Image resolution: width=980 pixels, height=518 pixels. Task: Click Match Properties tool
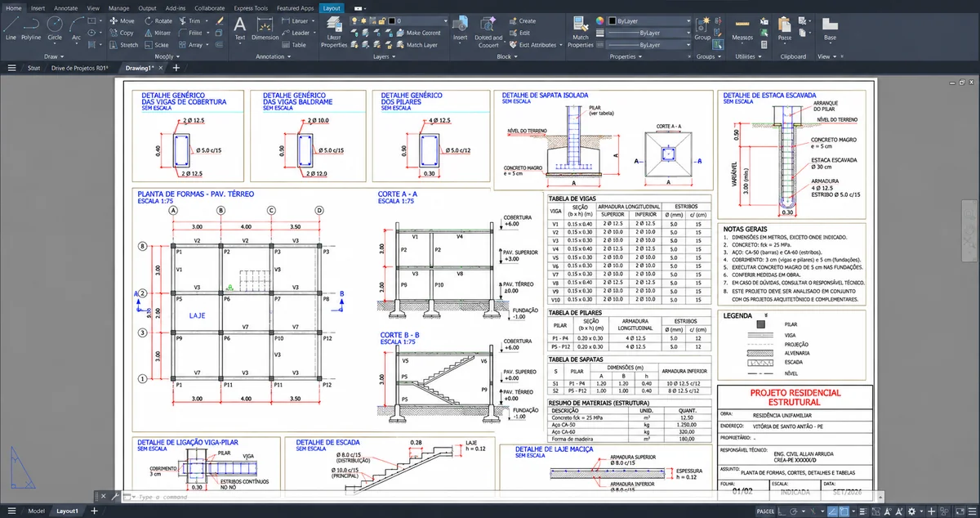(x=581, y=31)
